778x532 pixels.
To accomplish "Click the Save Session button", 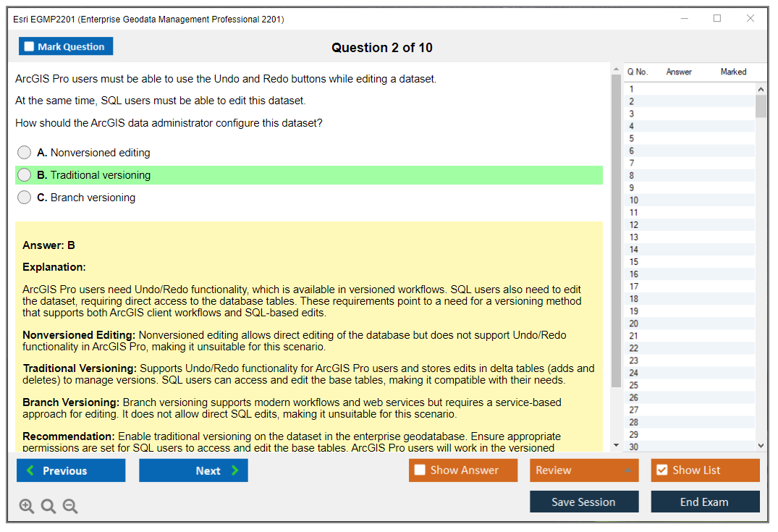I will pyautogui.click(x=584, y=502).
